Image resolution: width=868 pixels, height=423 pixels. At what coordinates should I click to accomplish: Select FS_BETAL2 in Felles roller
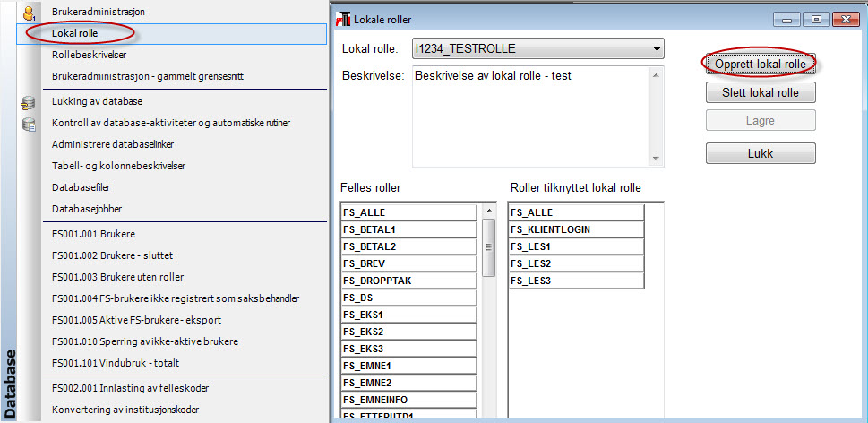pyautogui.click(x=409, y=247)
